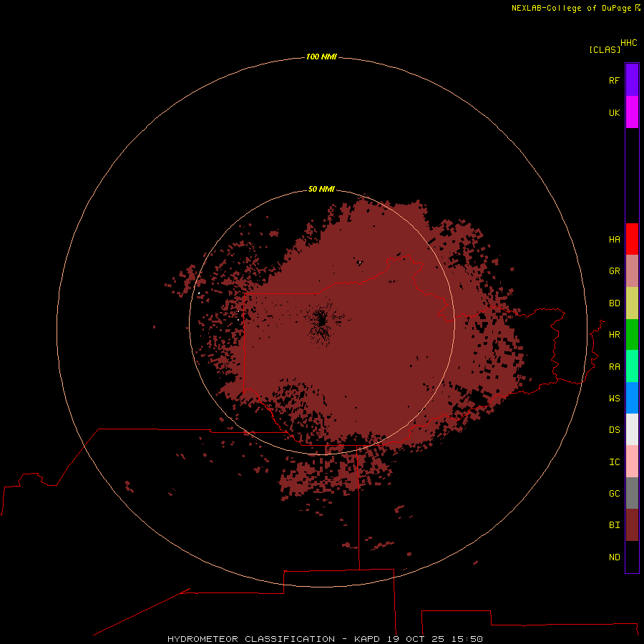The width and height of the screenshot is (644, 644).
Task: Click the BI brown legend swatch
Action: pos(632,525)
